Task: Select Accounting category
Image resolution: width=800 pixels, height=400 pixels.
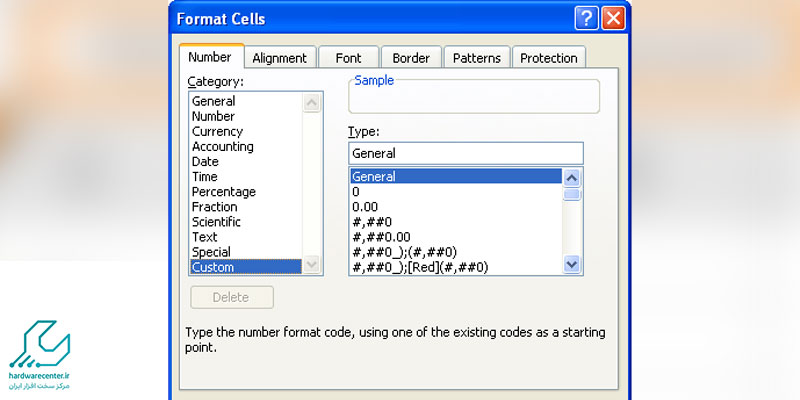Action: click(x=246, y=146)
